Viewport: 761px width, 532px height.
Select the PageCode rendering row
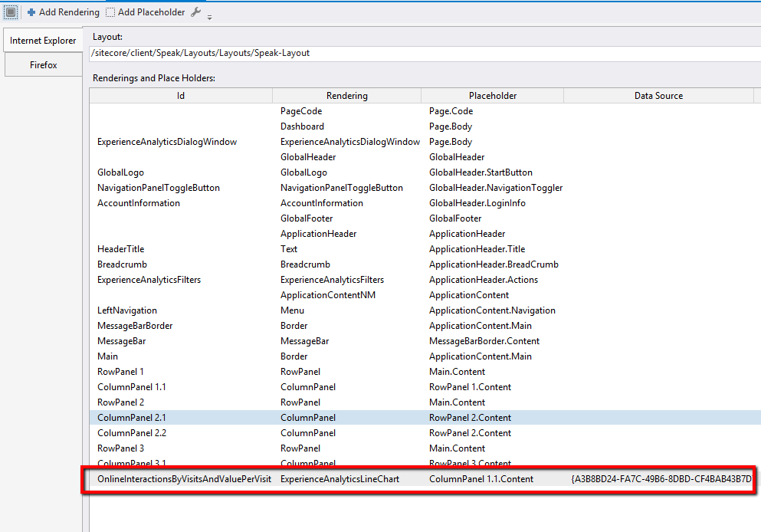[301, 111]
